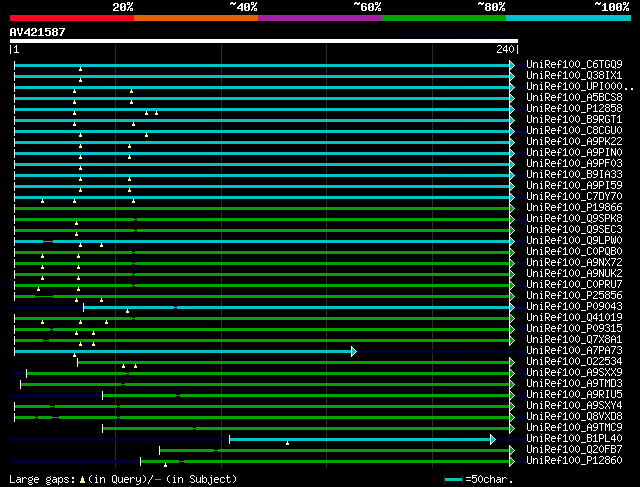640x487 pixels.
Task: Click the P12860 alignment end arrowhead
Action: (512, 462)
